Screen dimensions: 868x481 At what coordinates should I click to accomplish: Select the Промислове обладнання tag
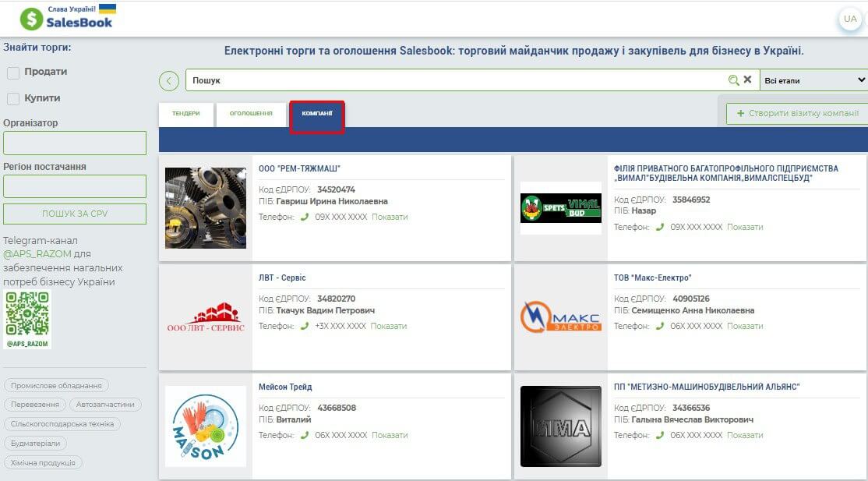point(56,386)
